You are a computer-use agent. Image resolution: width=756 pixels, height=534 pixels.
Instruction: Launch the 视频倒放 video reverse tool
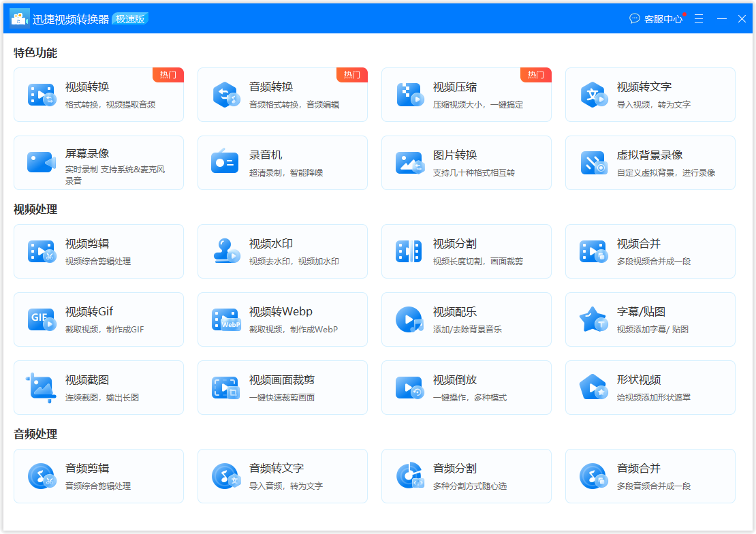pyautogui.click(x=466, y=387)
